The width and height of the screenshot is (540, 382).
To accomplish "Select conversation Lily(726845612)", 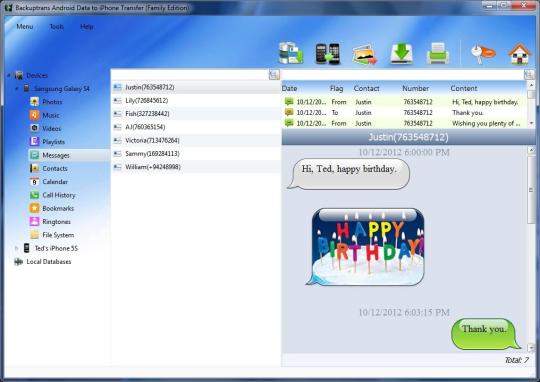I will (196, 100).
